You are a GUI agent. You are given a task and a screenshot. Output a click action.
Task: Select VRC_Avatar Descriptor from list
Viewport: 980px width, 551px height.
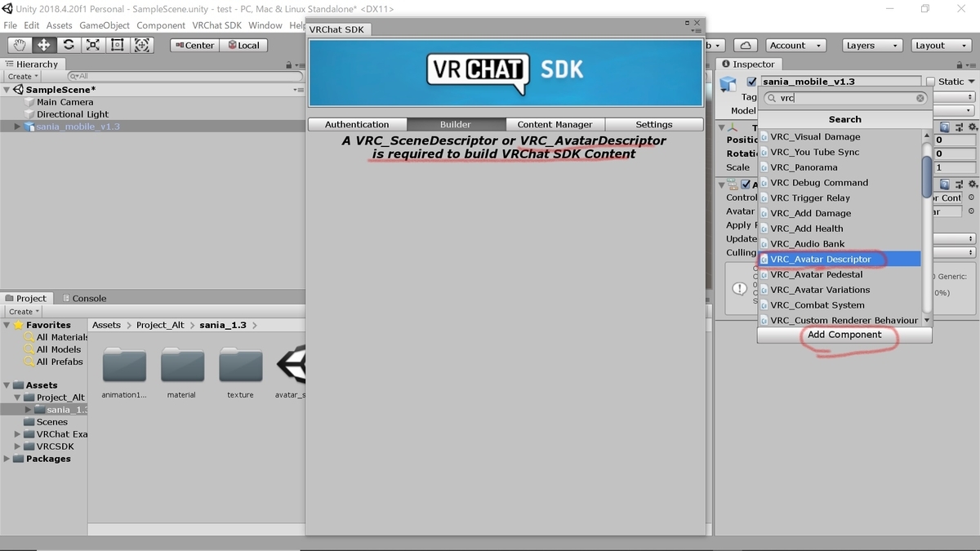(x=840, y=260)
